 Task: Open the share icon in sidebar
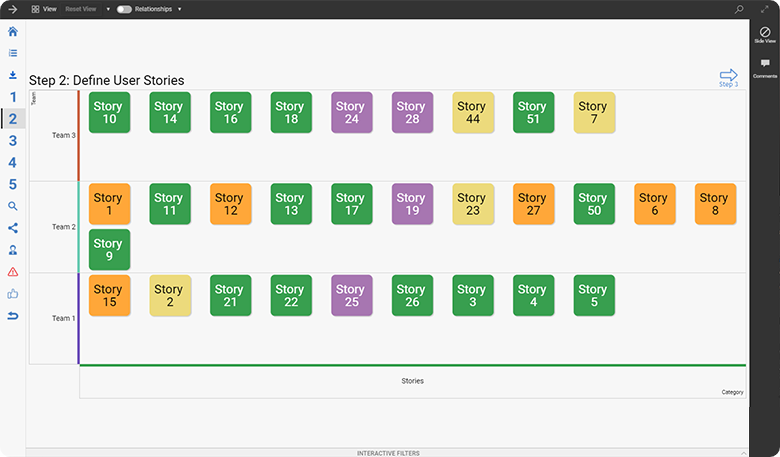(13, 228)
